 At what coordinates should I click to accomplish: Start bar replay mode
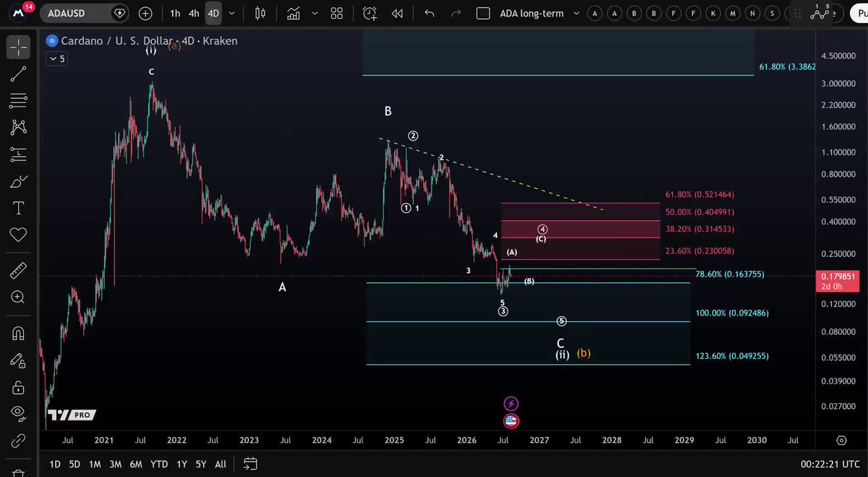397,13
